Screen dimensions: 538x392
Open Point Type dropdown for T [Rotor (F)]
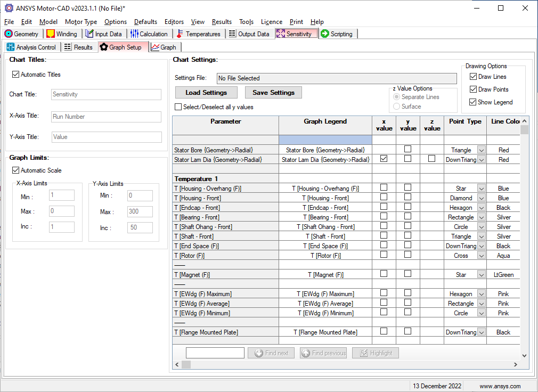pyautogui.click(x=482, y=256)
